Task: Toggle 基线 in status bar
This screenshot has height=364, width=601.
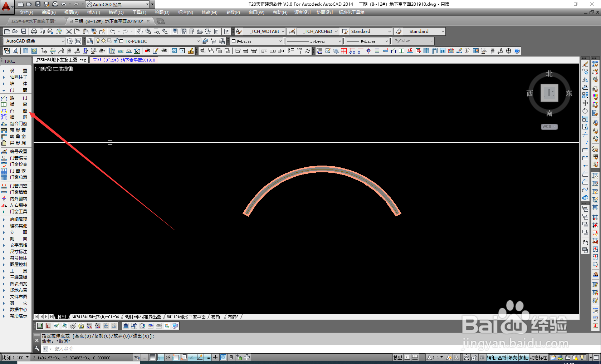Action: click(x=502, y=358)
